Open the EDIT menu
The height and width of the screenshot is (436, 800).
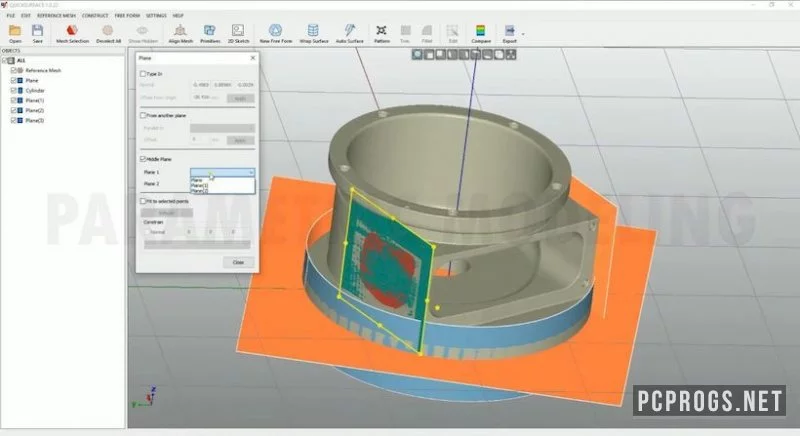(x=26, y=16)
